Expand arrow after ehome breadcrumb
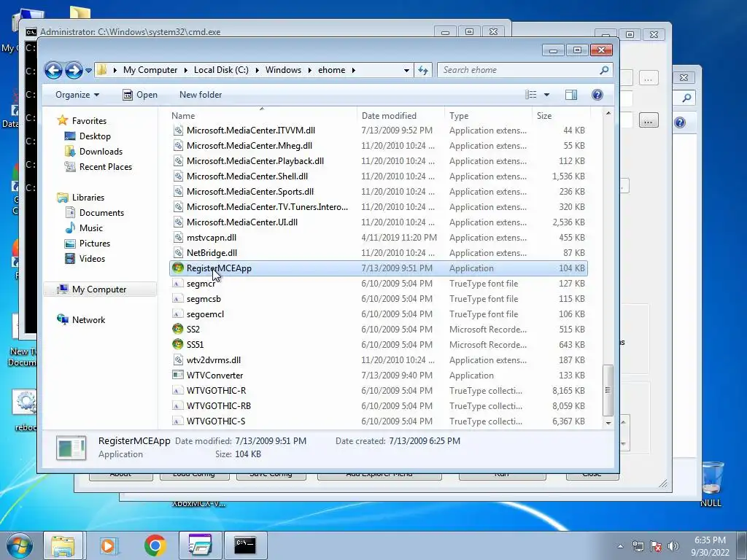This screenshot has height=560, width=747. coord(354,70)
